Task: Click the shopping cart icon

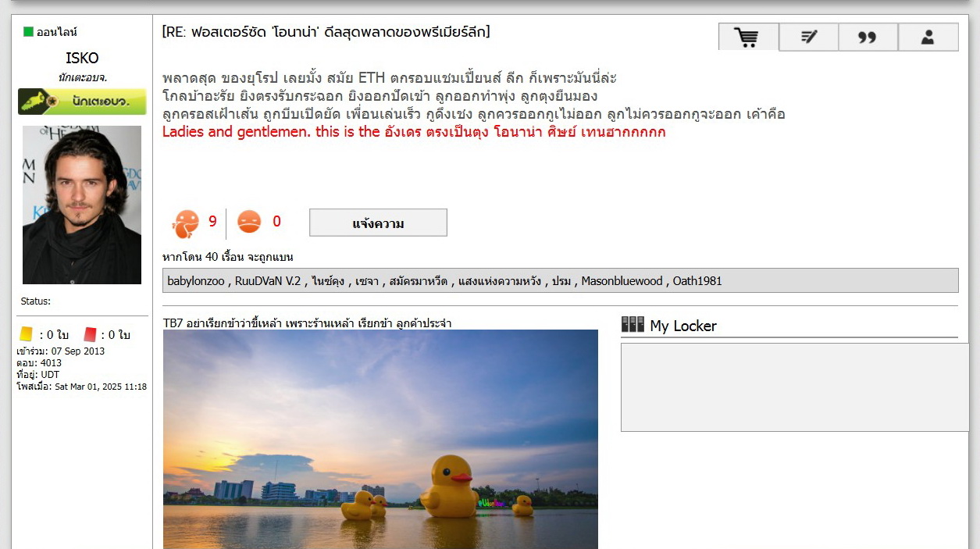Action: point(748,37)
